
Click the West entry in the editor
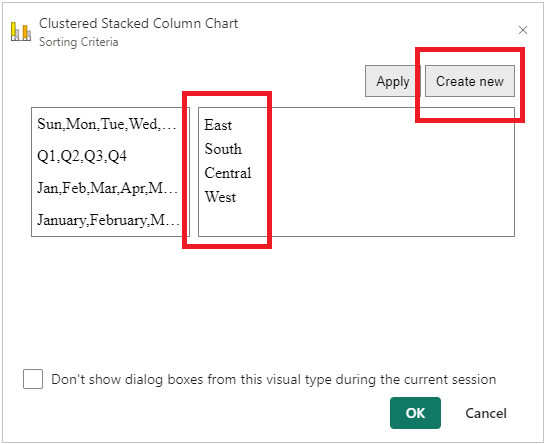[x=220, y=197]
